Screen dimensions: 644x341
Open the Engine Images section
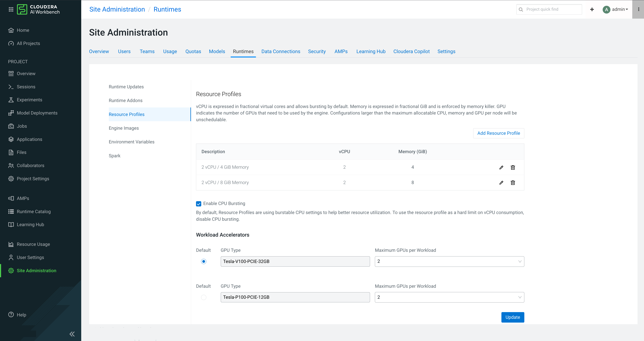tap(123, 128)
